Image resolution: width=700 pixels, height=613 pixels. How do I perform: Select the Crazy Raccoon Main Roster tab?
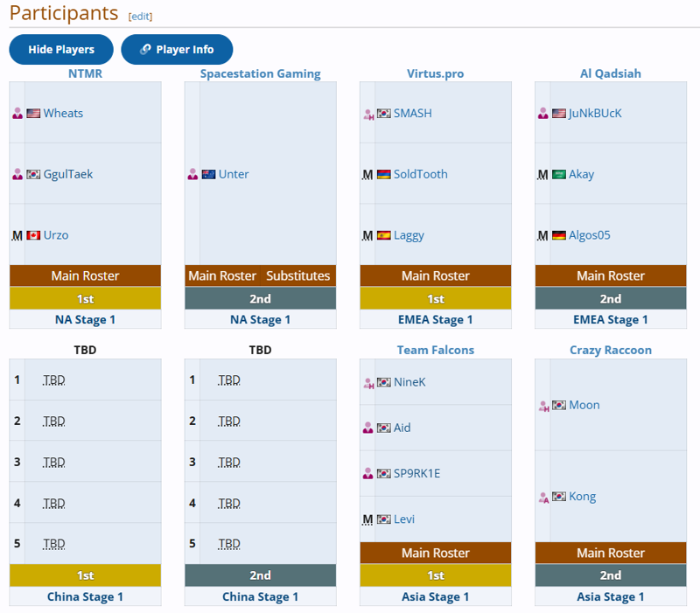pyautogui.click(x=610, y=554)
